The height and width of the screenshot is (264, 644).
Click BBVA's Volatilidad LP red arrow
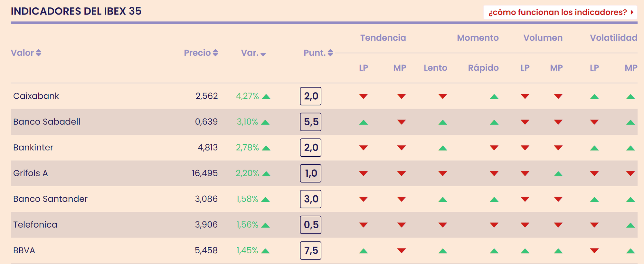(x=594, y=250)
